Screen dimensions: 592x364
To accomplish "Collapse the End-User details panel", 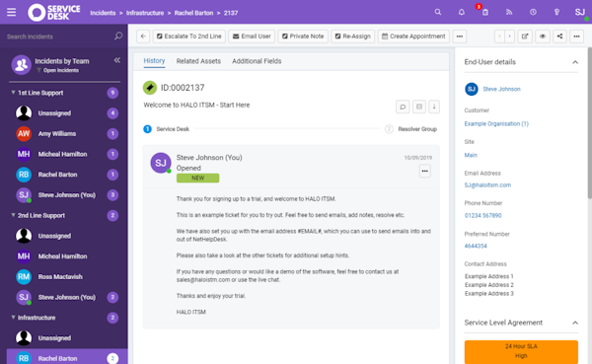I will pos(575,62).
